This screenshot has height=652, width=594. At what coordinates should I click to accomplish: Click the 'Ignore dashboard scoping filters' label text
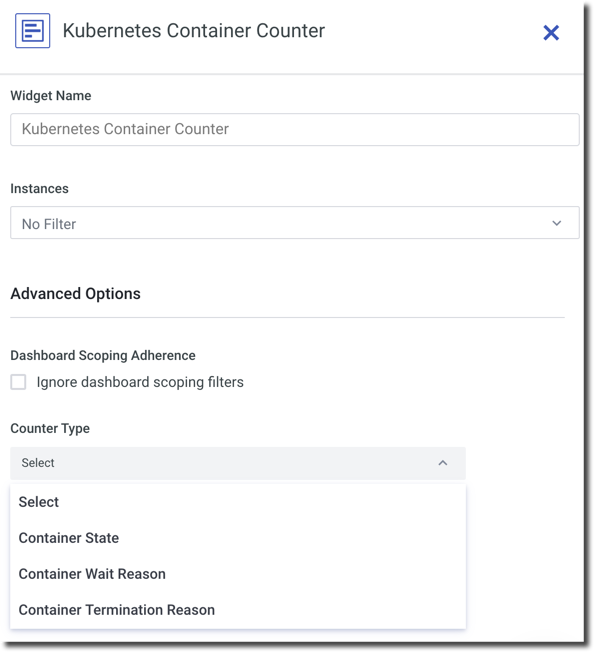click(140, 382)
